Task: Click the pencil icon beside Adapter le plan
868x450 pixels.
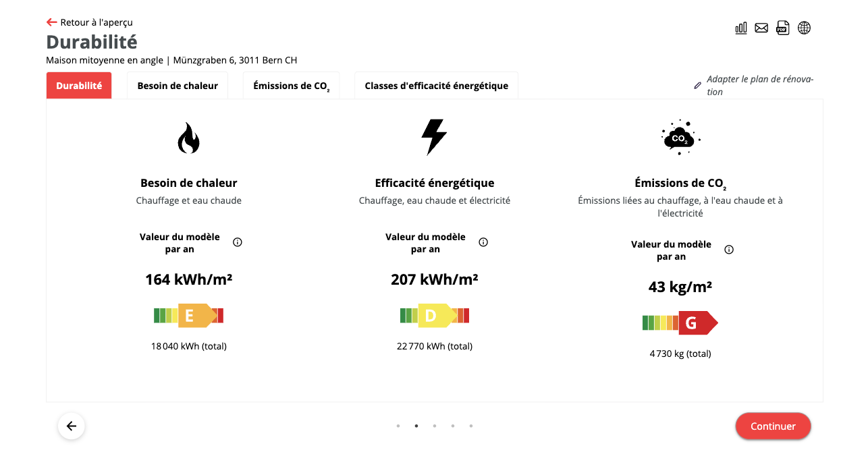Action: point(698,86)
